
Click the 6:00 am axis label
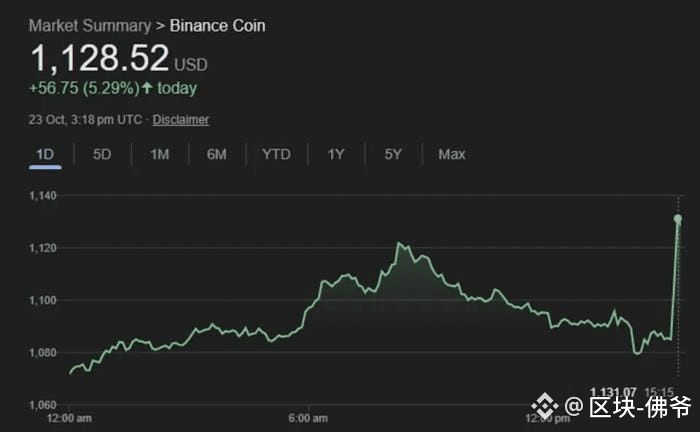tap(309, 418)
